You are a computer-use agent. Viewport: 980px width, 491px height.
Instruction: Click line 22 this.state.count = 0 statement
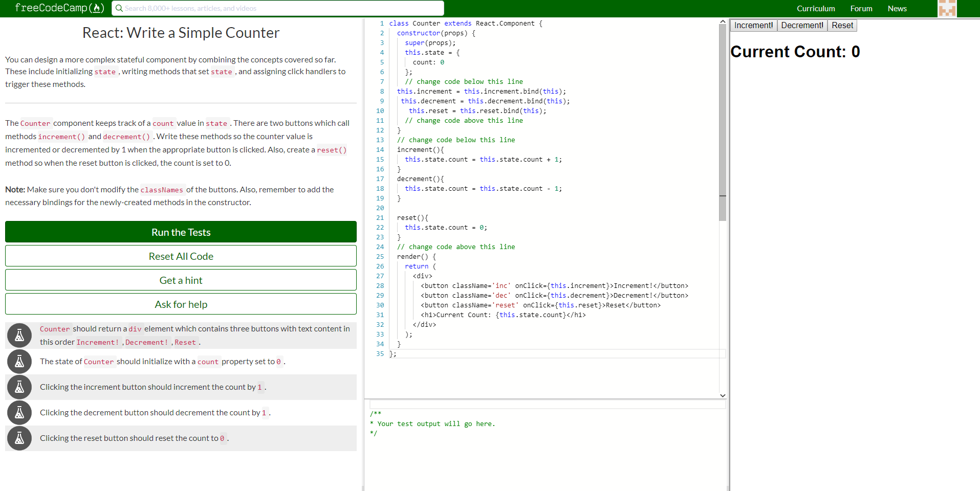tap(446, 228)
